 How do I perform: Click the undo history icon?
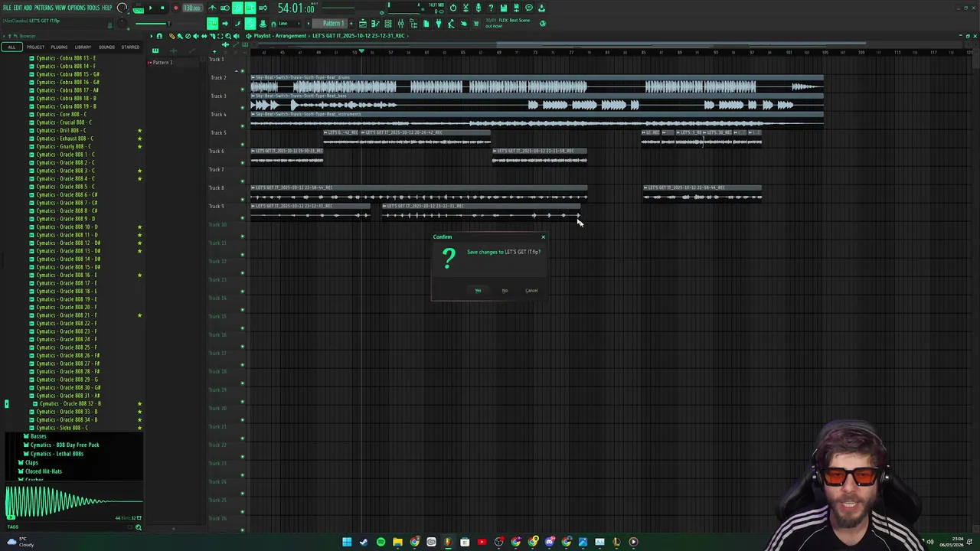[453, 8]
